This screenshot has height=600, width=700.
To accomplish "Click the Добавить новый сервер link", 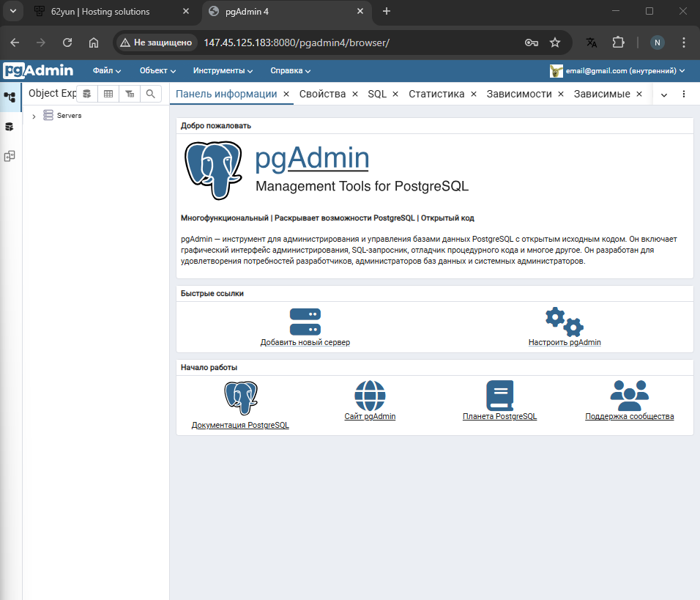I will pos(305,342).
